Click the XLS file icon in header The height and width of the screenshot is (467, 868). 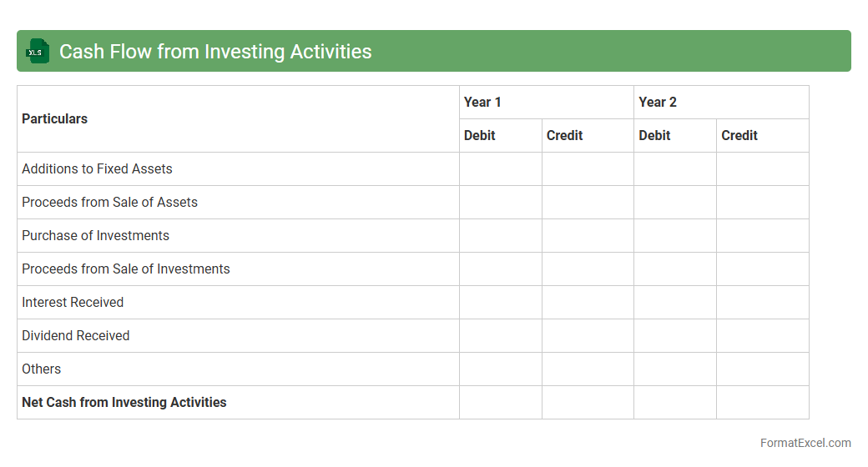click(37, 52)
